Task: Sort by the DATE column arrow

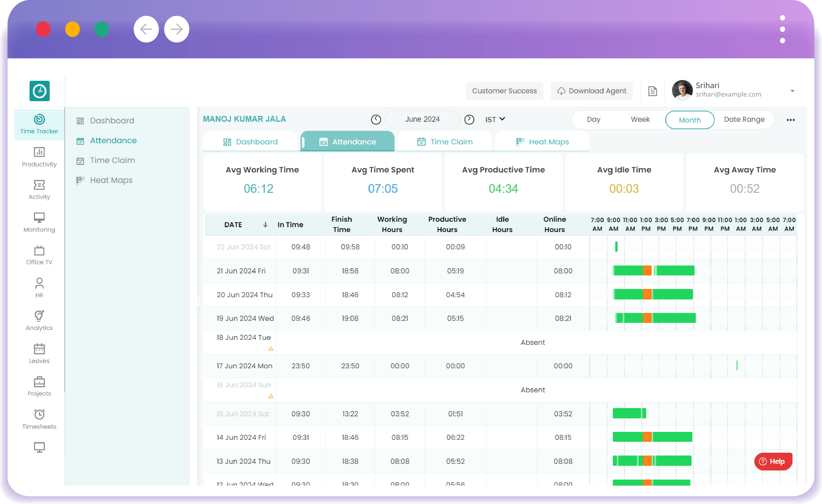Action: click(x=265, y=225)
